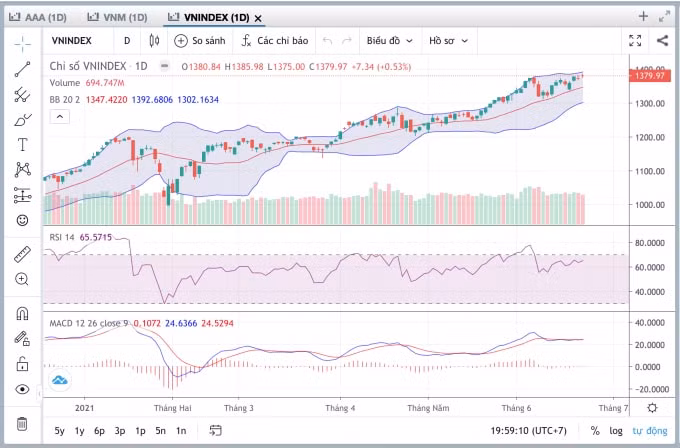Image resolution: width=680 pixels, height=448 pixels.
Task: Select the trend line drawing tool
Action: pos(23,69)
